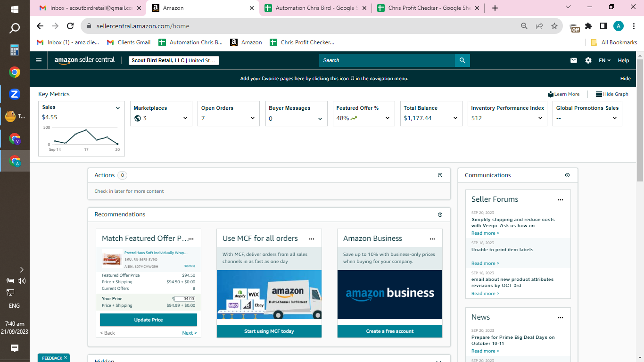This screenshot has height=362, width=644.
Task: Open the Chrome profile avatar A
Action: [x=619, y=26]
